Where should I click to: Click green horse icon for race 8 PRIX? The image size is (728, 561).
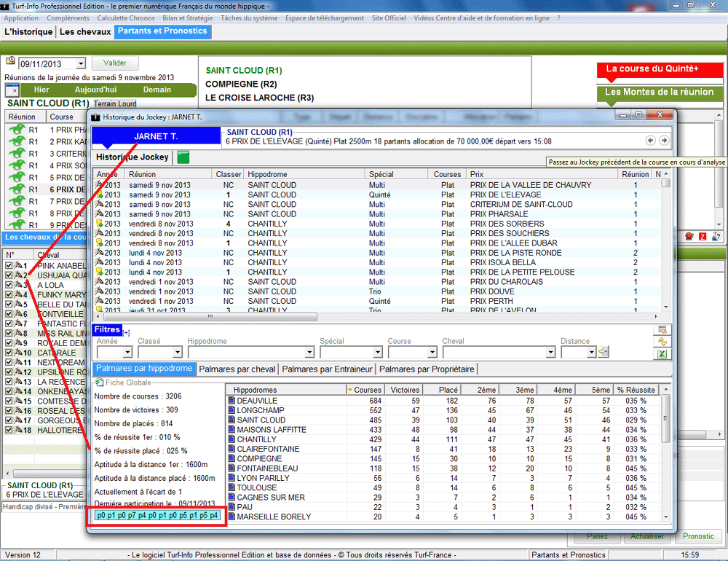pos(17,213)
